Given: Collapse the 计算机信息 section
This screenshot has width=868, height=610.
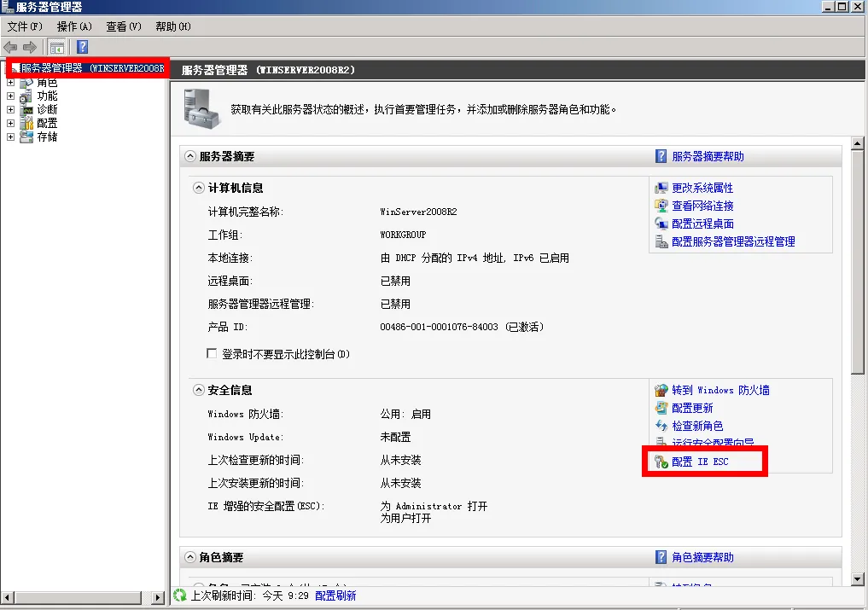Looking at the screenshot, I should 198,188.
